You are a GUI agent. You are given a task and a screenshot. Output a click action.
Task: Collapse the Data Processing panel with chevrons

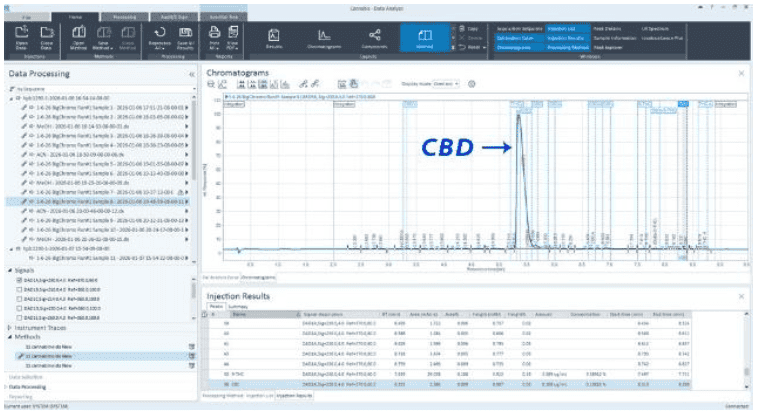(x=191, y=74)
